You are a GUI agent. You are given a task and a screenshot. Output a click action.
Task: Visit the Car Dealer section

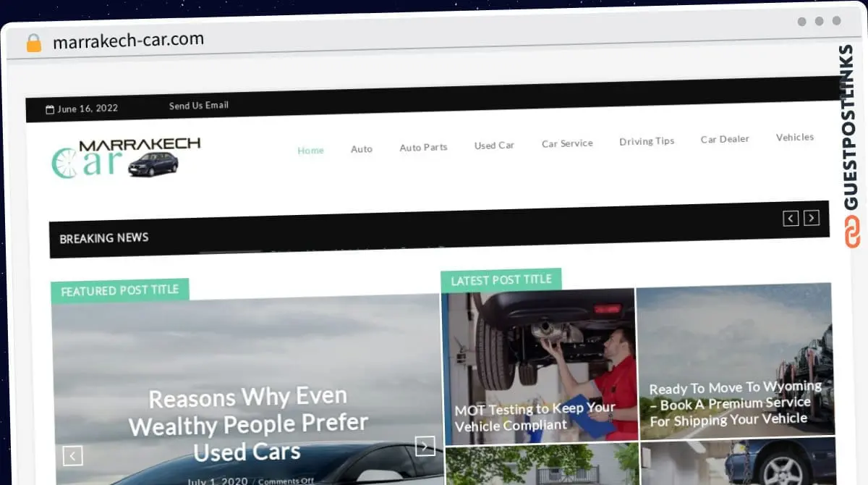pos(725,139)
